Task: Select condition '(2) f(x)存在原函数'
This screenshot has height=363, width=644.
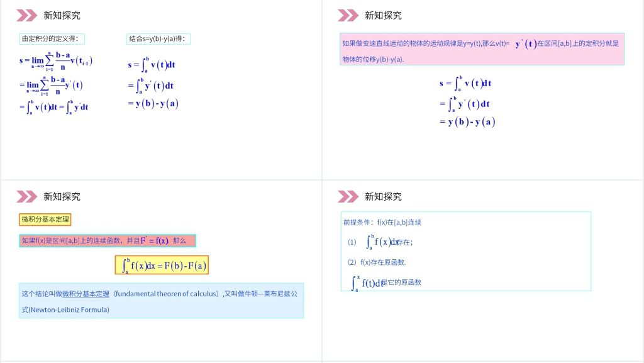Action: tap(377, 262)
